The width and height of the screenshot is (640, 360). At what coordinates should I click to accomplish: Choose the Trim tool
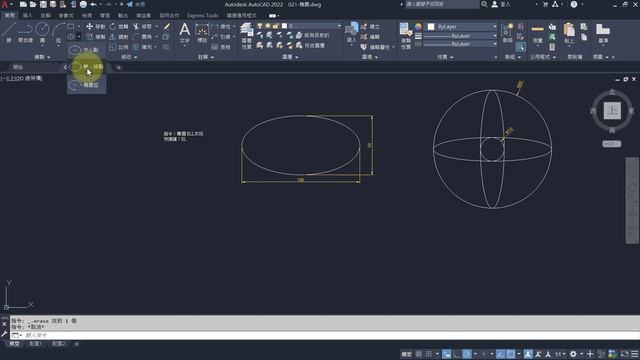(x=142, y=27)
